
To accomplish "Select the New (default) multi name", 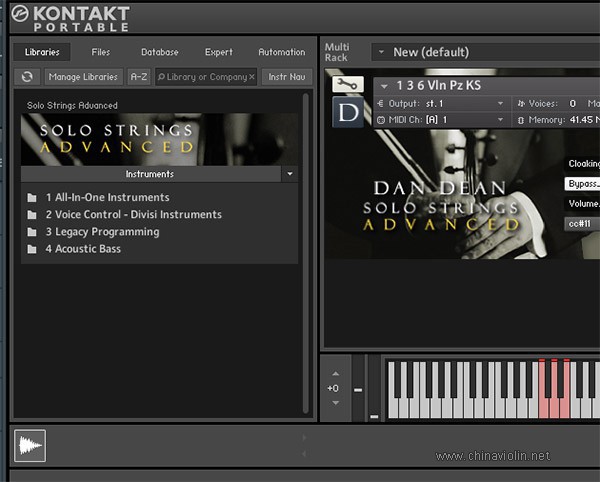I will click(x=431, y=52).
